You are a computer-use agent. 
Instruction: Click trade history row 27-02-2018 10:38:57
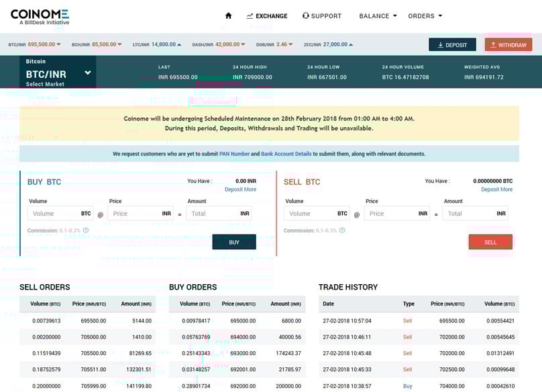419,386
